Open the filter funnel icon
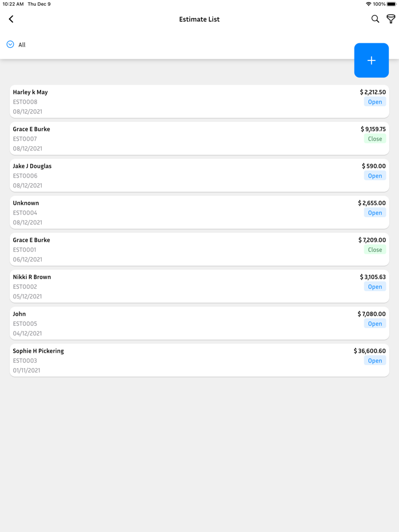Image resolution: width=399 pixels, height=532 pixels. pyautogui.click(x=391, y=19)
